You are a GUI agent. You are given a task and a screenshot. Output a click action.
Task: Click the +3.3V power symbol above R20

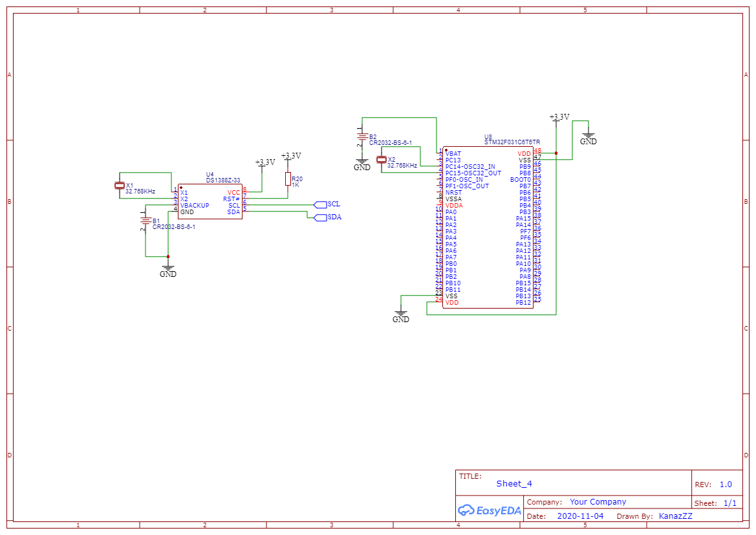click(x=291, y=157)
